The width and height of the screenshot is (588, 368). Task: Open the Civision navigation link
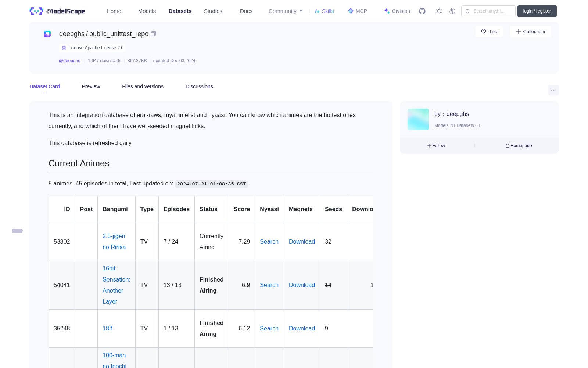pos(397,11)
